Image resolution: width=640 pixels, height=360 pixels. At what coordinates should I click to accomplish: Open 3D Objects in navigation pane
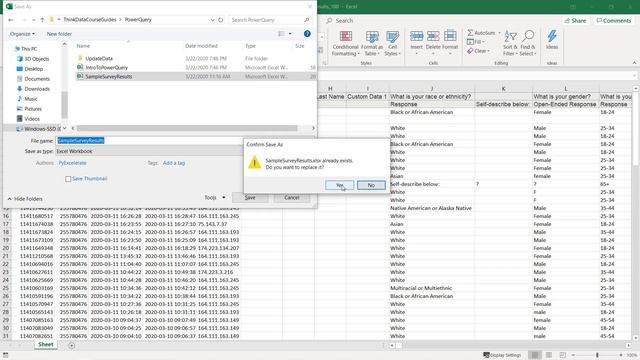coord(36,59)
